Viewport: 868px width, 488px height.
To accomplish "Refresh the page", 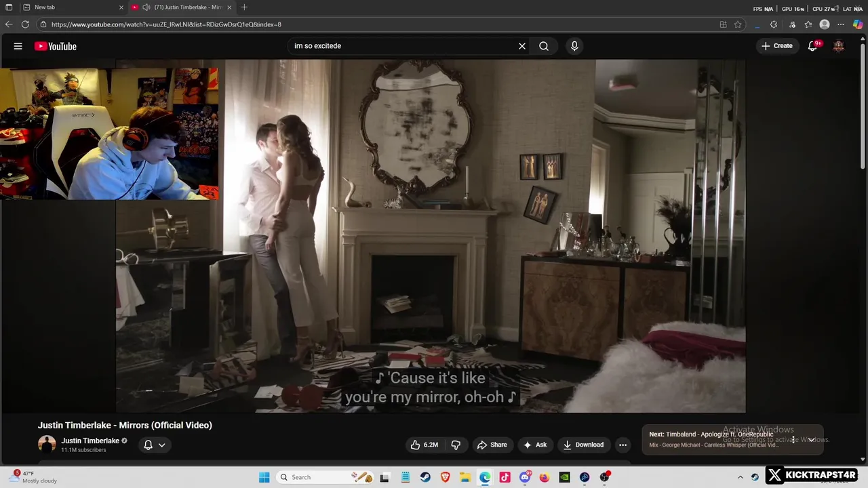I will (25, 24).
